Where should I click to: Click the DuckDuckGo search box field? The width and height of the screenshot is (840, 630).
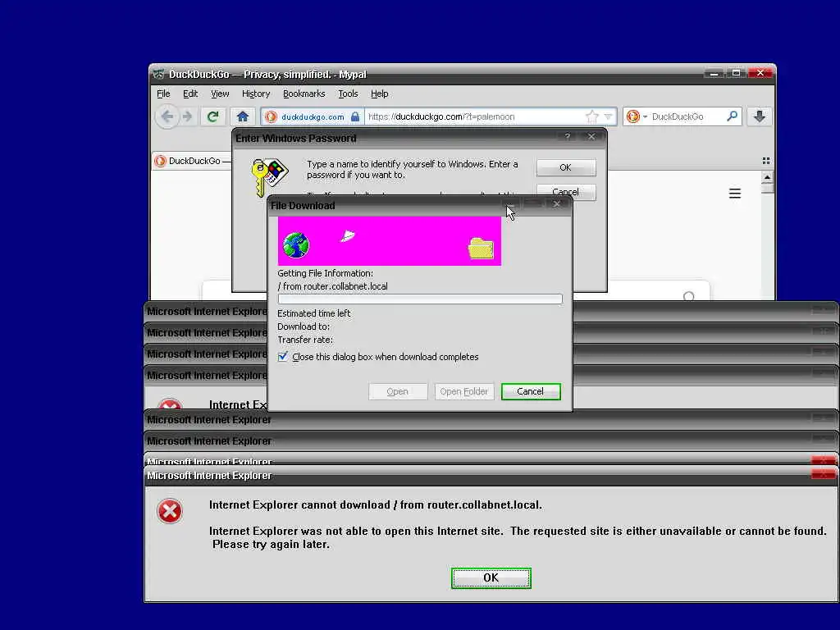(x=687, y=116)
